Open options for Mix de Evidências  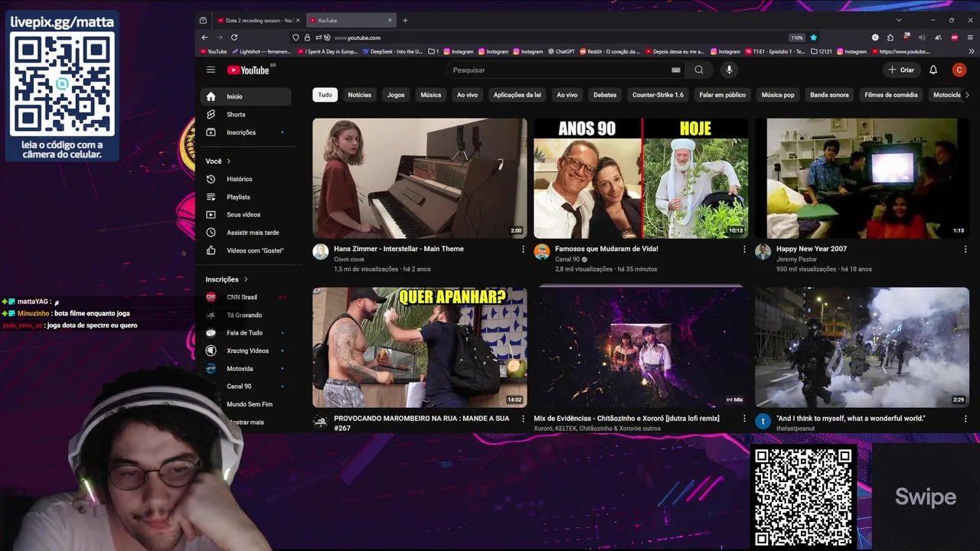[744, 419]
